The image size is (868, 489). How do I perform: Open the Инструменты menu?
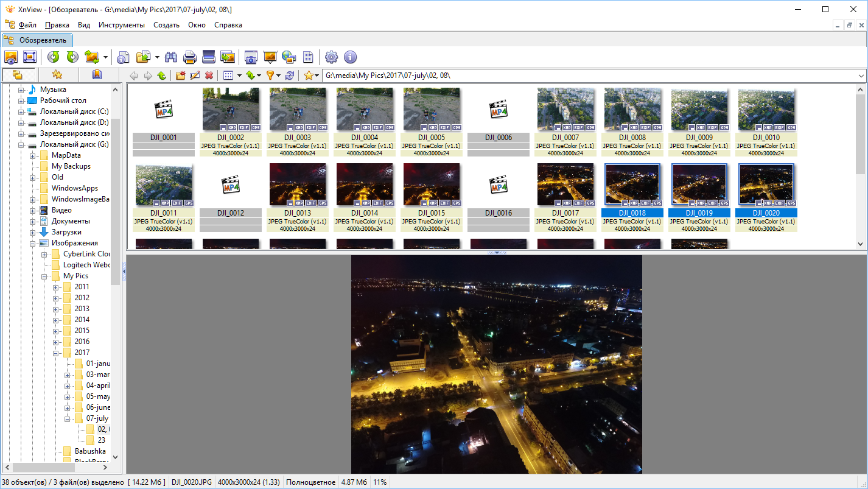122,25
